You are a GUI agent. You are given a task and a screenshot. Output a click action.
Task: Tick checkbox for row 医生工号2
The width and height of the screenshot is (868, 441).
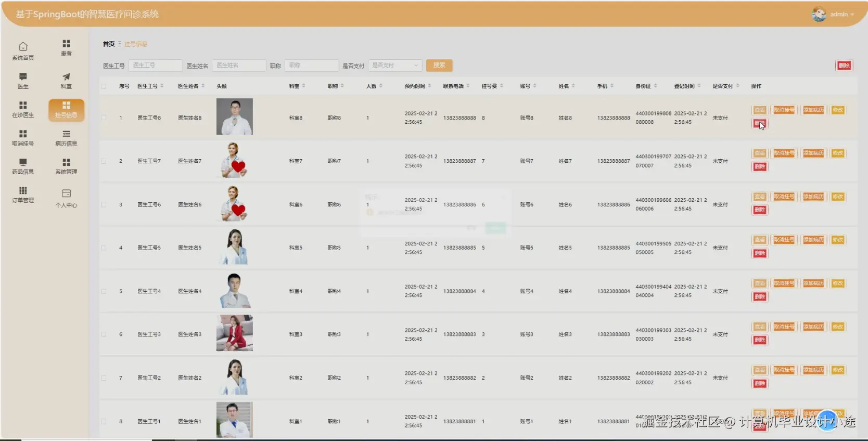click(104, 378)
